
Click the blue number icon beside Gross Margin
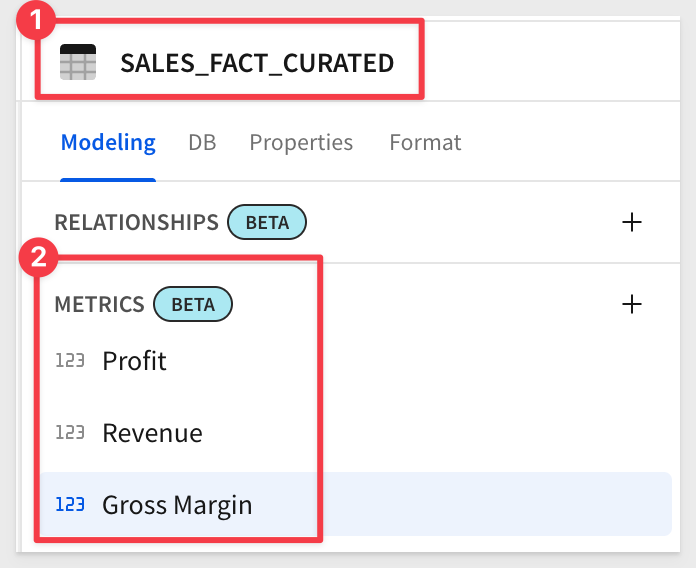70,505
